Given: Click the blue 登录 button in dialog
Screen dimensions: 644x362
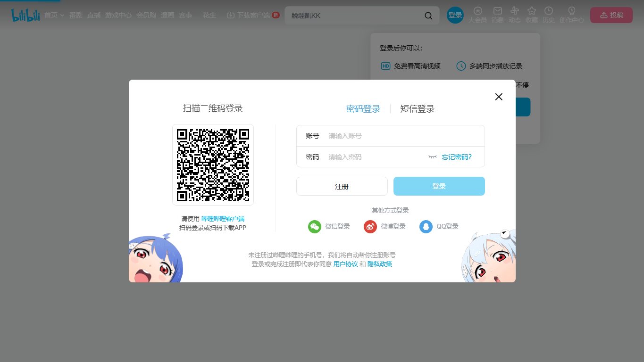Looking at the screenshot, I should pos(439,186).
